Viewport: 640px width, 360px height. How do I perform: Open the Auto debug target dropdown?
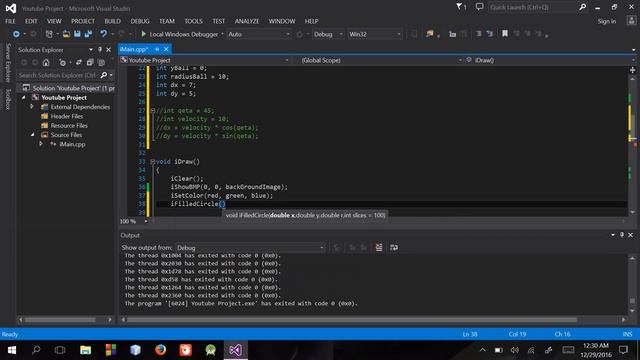coord(259,34)
